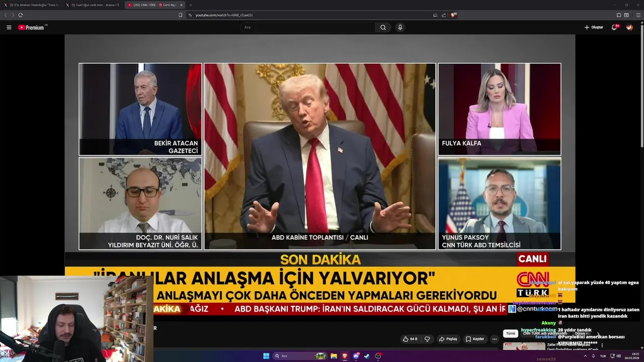Show more filter chips with right arrow

[x=598, y=333]
